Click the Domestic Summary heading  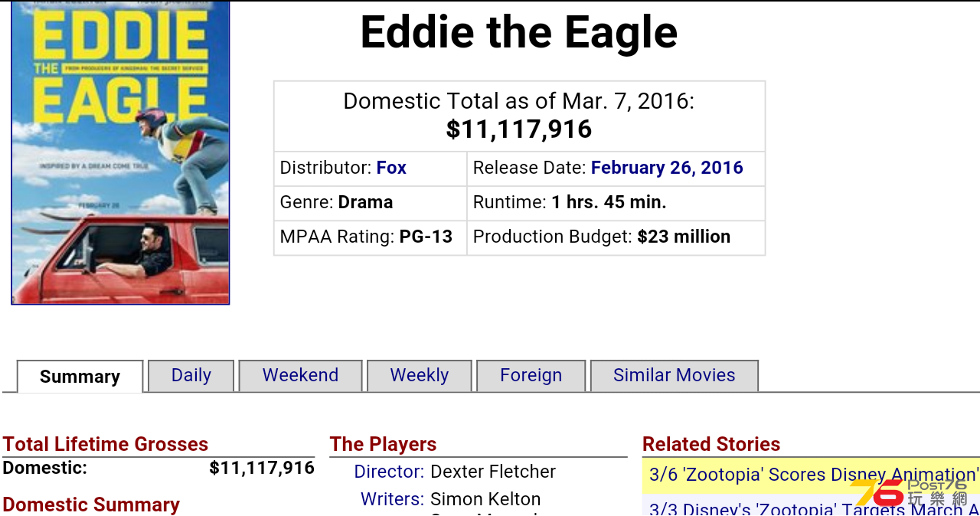(91, 505)
